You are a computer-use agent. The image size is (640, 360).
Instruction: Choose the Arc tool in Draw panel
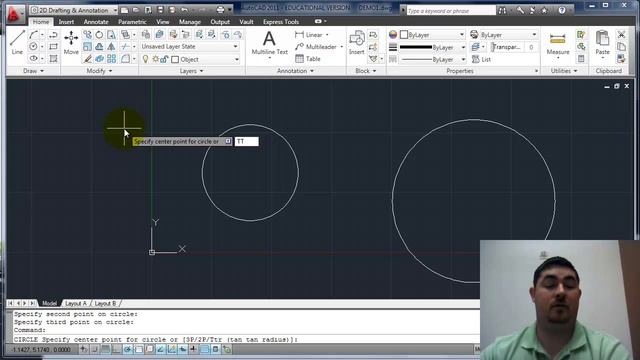click(x=33, y=35)
